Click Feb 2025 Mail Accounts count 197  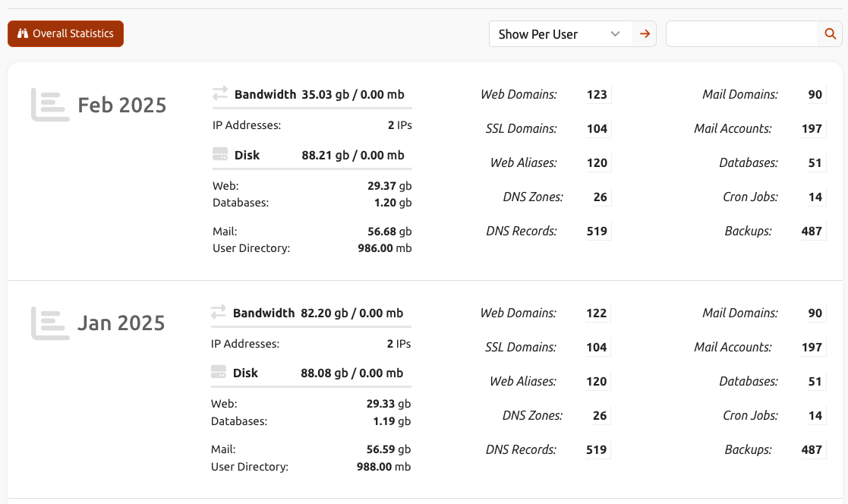812,129
